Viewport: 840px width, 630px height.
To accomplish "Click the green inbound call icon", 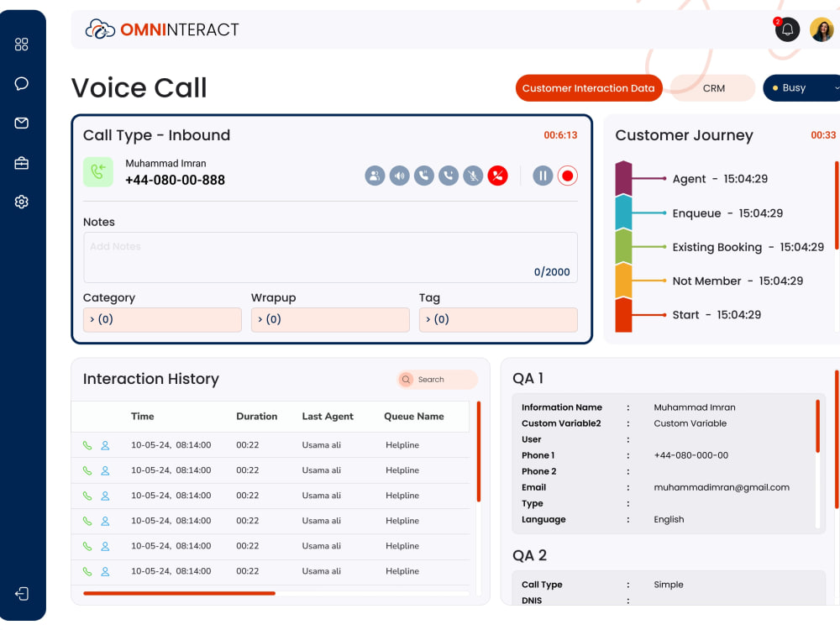I will tap(98, 172).
